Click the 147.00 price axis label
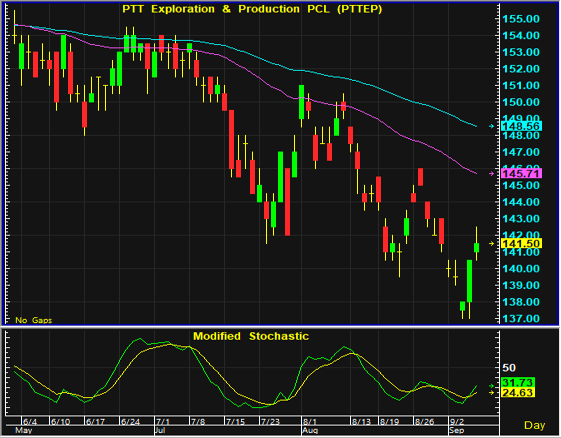Image resolution: width=561 pixels, height=438 pixels. 521,152
